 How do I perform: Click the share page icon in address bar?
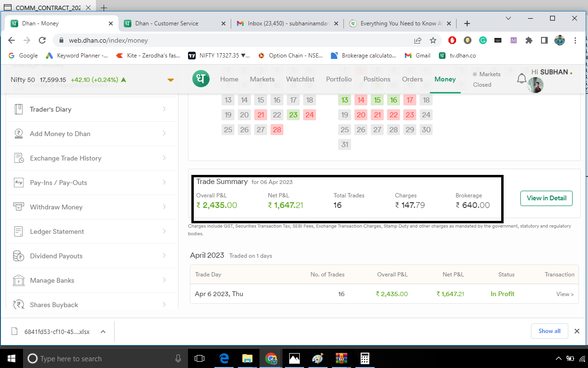418,41
